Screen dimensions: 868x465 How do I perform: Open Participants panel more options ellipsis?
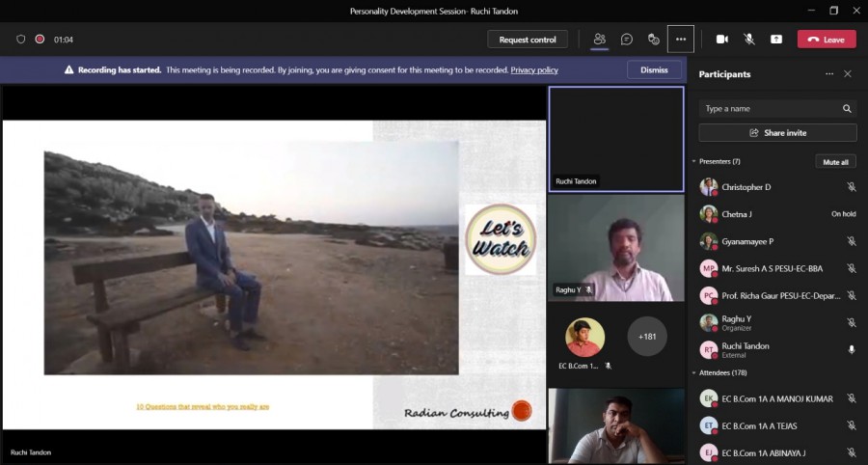tap(828, 74)
